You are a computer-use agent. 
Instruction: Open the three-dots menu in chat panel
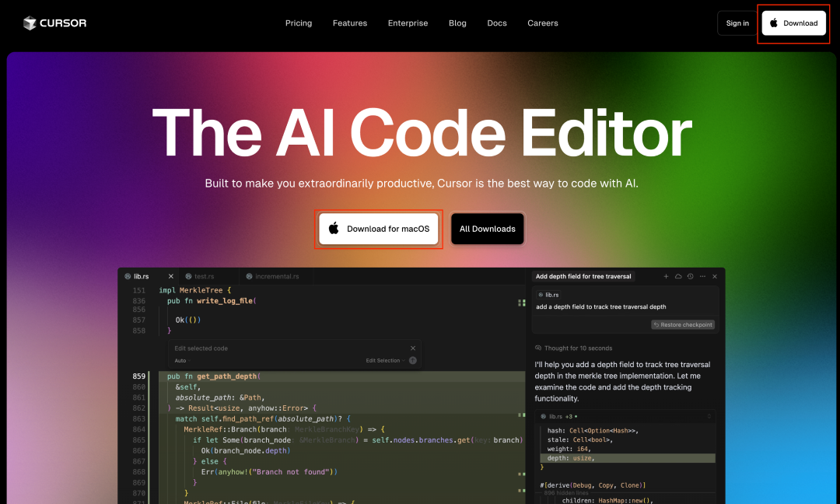(702, 276)
